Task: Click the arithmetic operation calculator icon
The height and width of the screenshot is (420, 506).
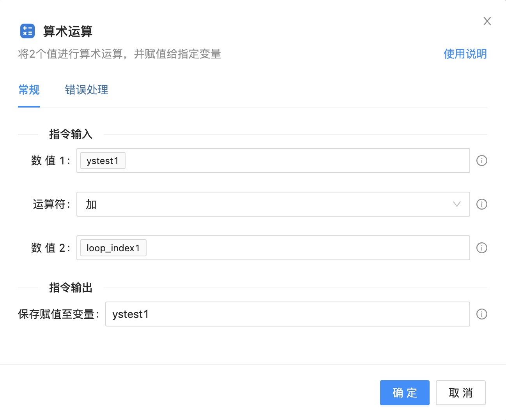Action: point(27,31)
